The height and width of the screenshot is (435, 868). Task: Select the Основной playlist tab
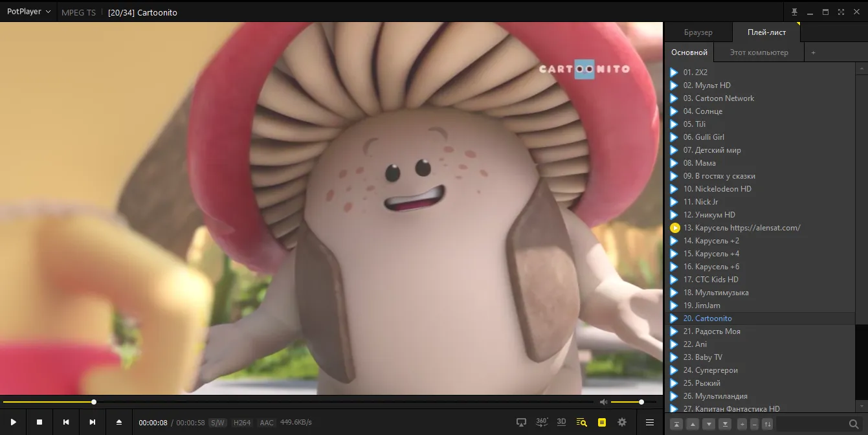[689, 52]
